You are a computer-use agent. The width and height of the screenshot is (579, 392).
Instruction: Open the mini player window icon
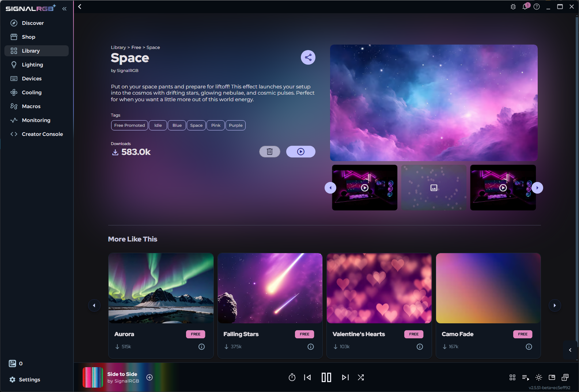(552, 377)
